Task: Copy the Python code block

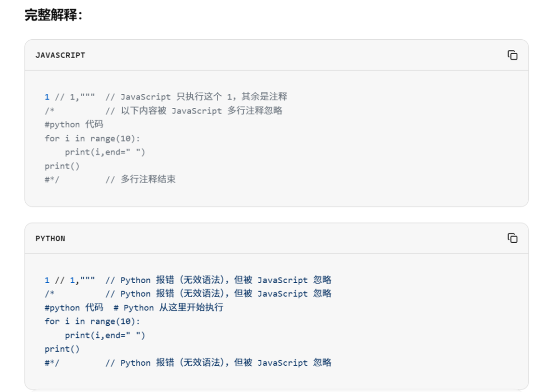Action: click(x=512, y=238)
